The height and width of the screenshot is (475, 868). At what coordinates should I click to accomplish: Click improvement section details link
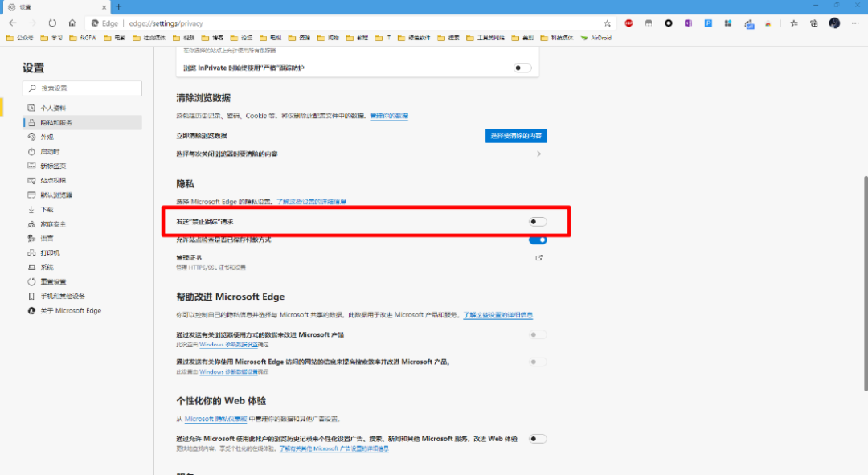click(x=497, y=315)
